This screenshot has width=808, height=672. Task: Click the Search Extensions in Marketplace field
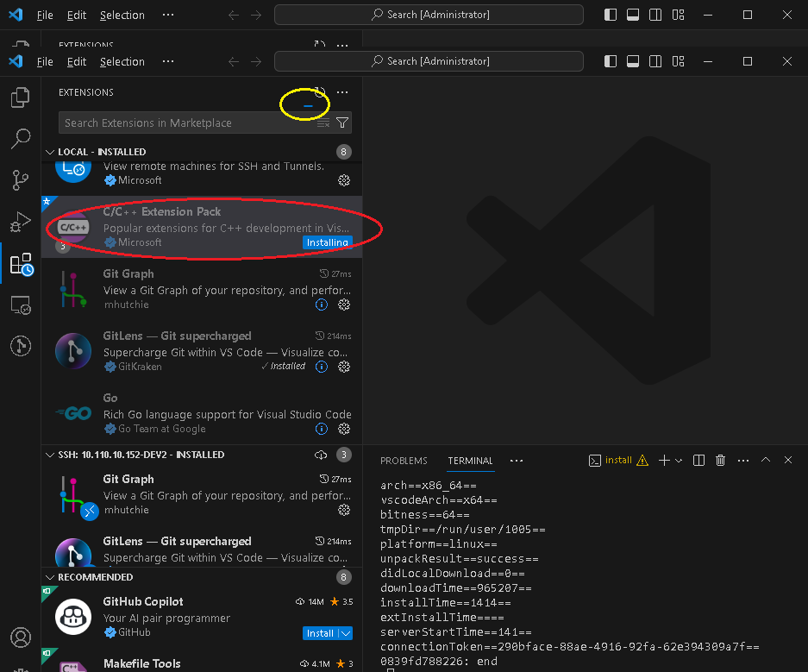(x=185, y=122)
